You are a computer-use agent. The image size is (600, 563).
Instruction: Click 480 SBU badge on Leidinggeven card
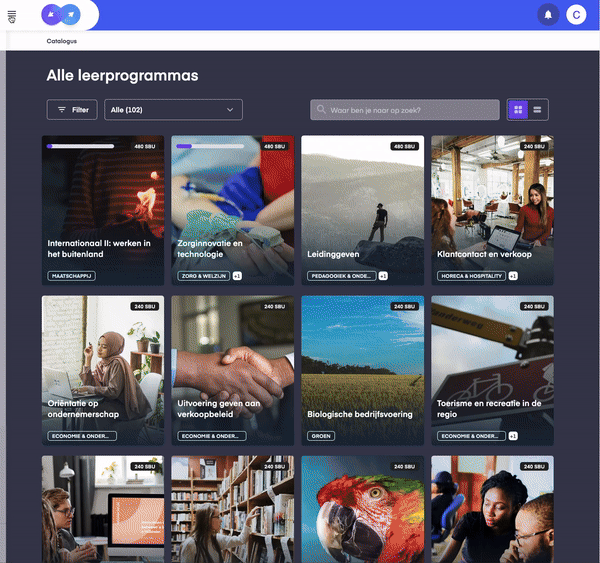(404, 146)
